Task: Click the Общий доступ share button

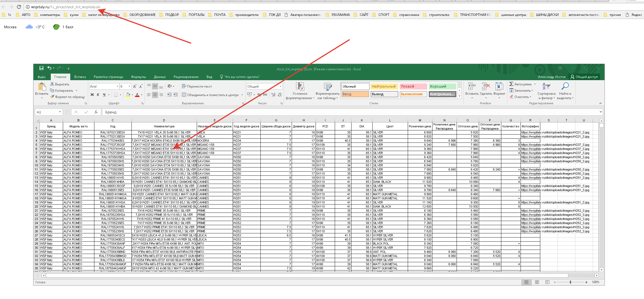Action: (x=584, y=77)
